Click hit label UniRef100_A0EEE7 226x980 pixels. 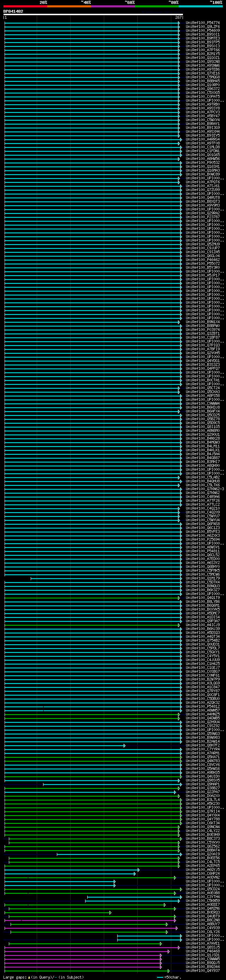coord(203,904)
